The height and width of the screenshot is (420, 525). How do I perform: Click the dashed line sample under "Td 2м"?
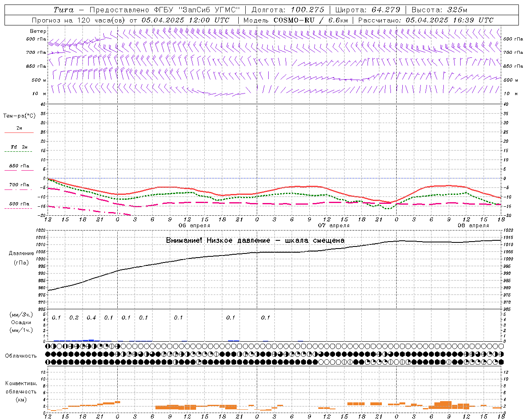pyautogui.click(x=18, y=152)
